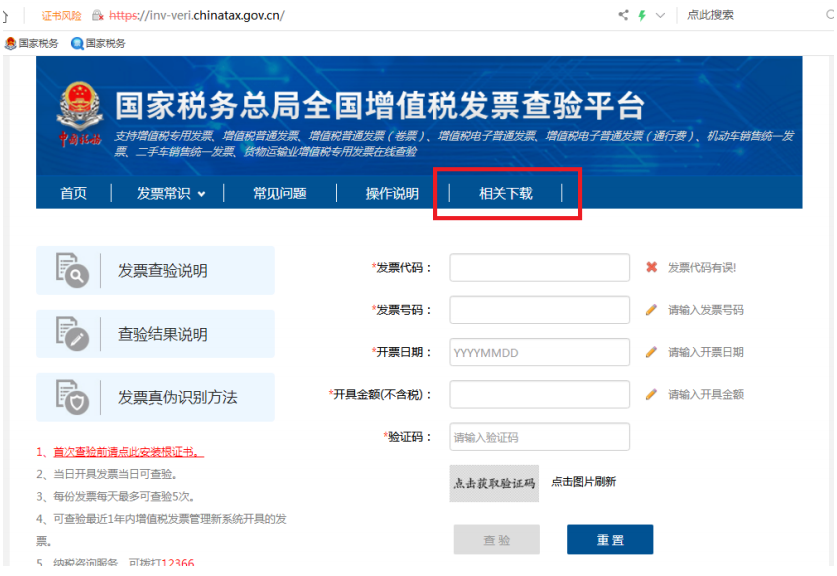837x576 pixels.
Task: Click the 发票号码 input field
Action: pyautogui.click(x=540, y=310)
